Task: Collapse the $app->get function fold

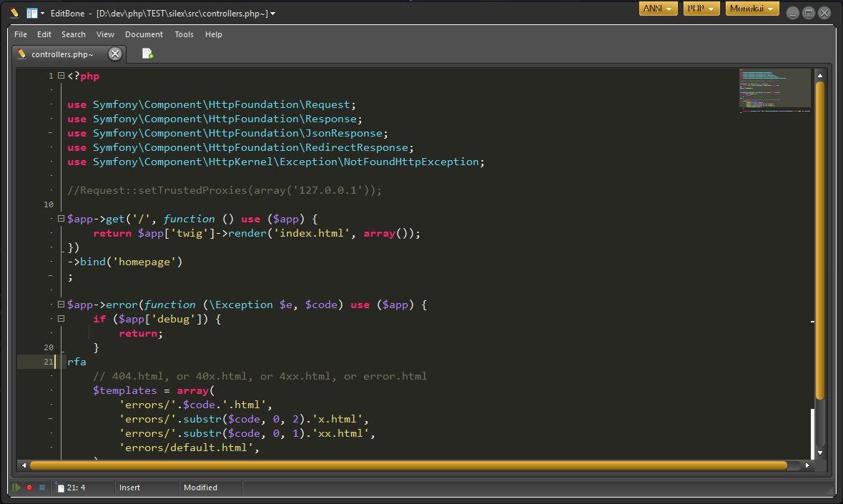Action: coord(61,219)
